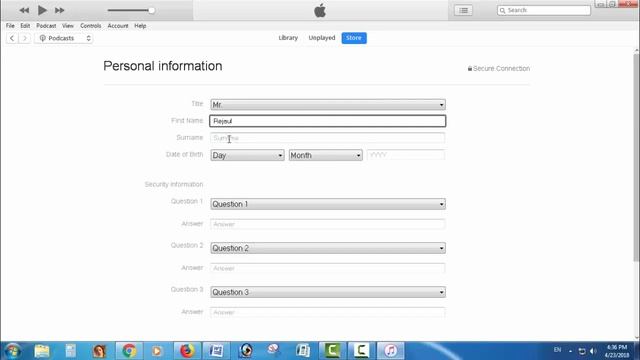Launch Firefox from the taskbar
Image resolution: width=640 pixels, height=360 pixels.
pos(187,351)
